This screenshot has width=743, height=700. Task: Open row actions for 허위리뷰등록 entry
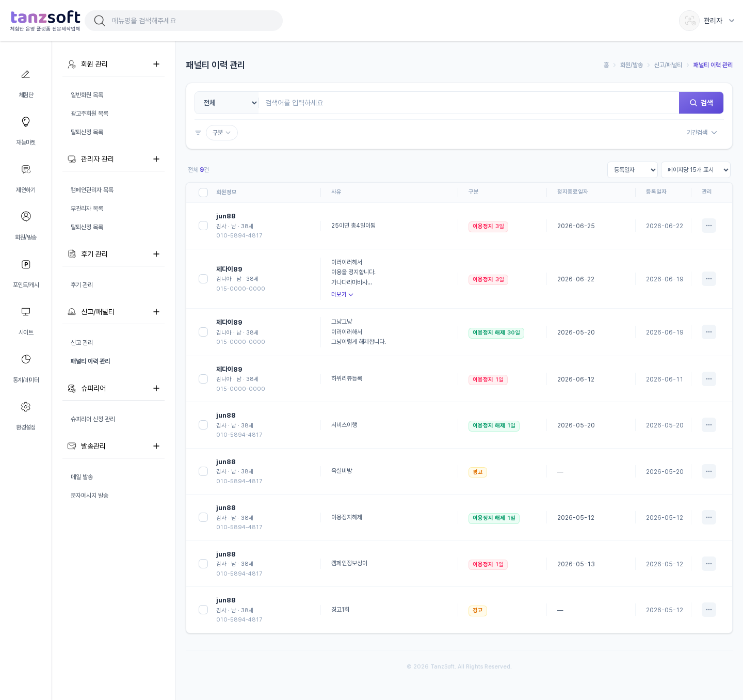point(709,379)
